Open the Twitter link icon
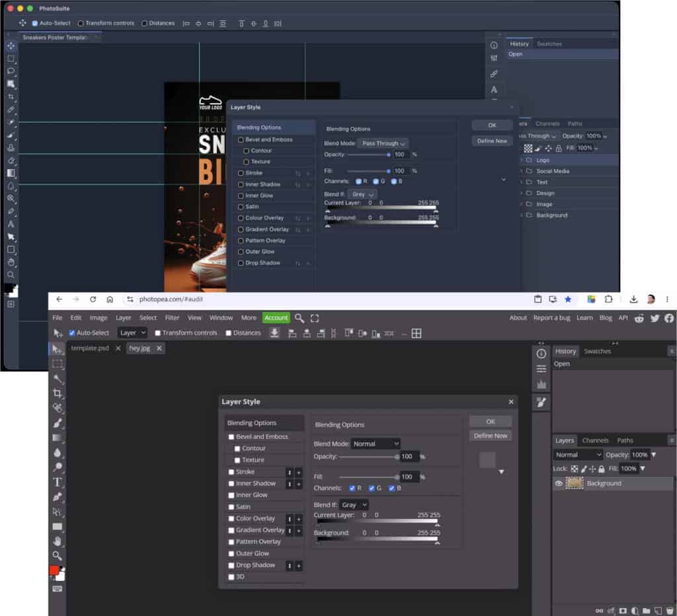The image size is (677, 616). [x=655, y=318]
